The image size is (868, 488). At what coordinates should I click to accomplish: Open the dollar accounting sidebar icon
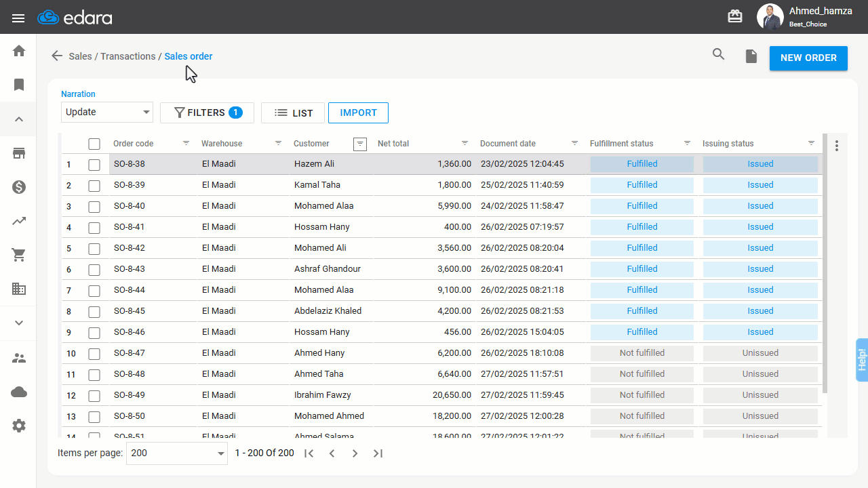[19, 187]
